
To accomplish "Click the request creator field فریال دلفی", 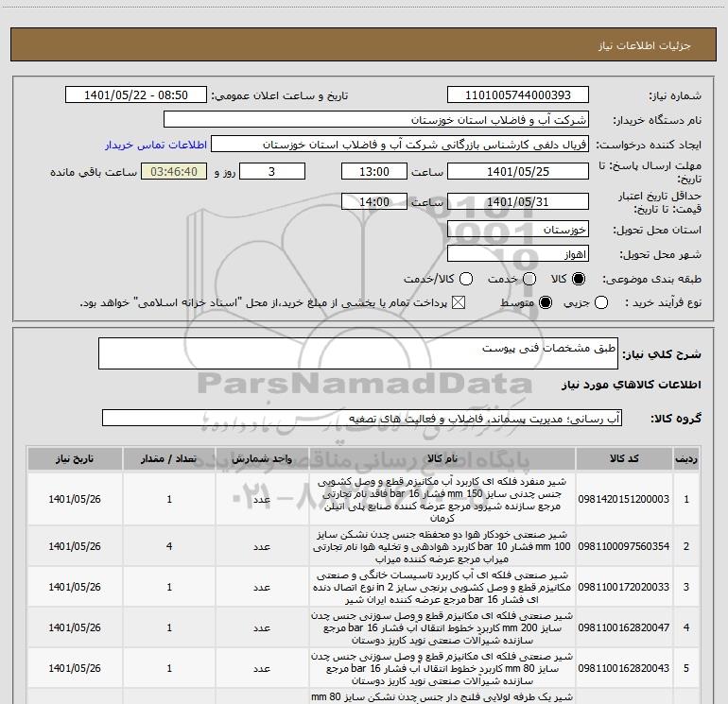I will tap(400, 144).
